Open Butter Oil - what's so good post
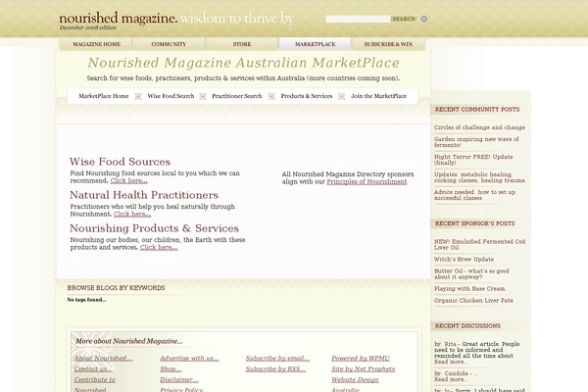This screenshot has height=392, width=588. coord(471,273)
